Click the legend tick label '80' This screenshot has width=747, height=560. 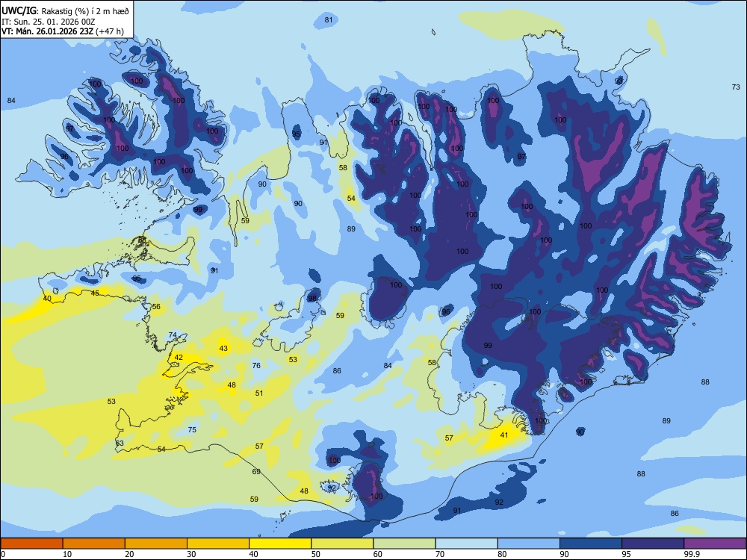pyautogui.click(x=502, y=554)
